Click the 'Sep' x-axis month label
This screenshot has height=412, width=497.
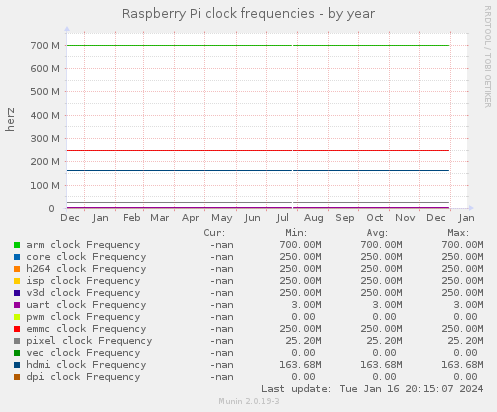click(345, 218)
